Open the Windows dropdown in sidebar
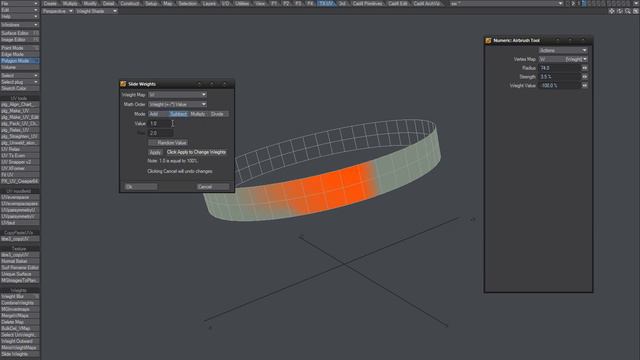The image size is (640, 360). click(x=20, y=25)
